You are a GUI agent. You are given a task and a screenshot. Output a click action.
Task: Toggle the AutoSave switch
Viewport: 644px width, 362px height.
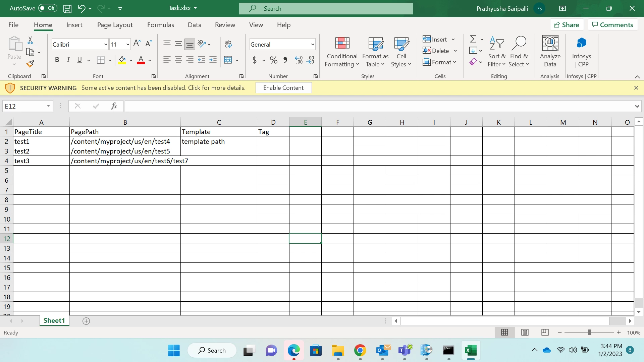coord(47,8)
